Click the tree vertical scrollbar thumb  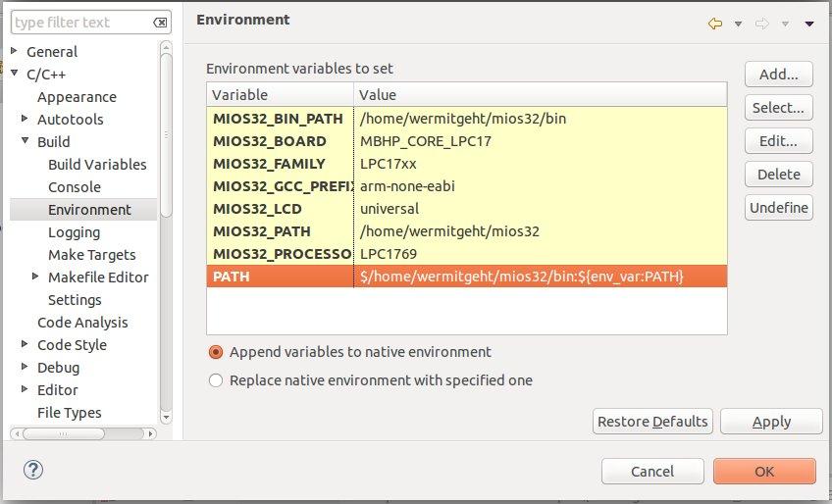click(166, 135)
